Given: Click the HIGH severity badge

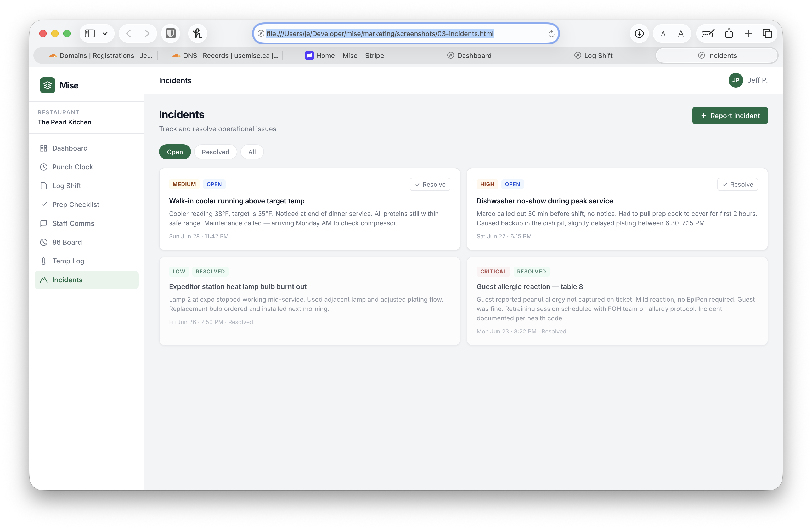Looking at the screenshot, I should click(487, 185).
